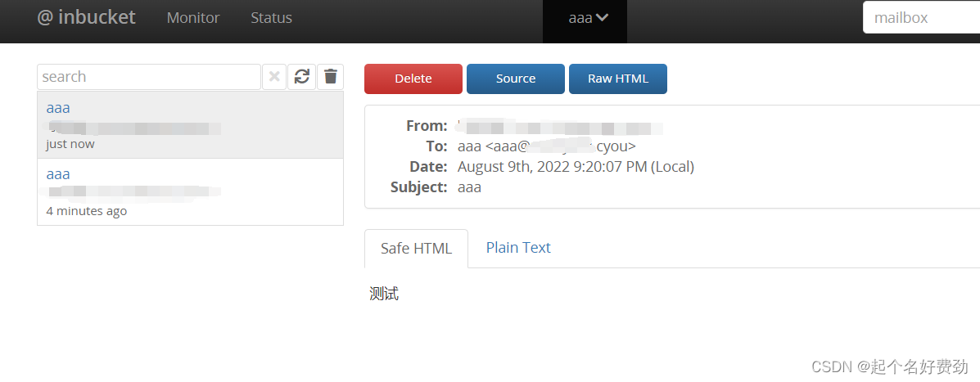Select the message received just now
The width and height of the screenshot is (980, 382).
pos(190,125)
